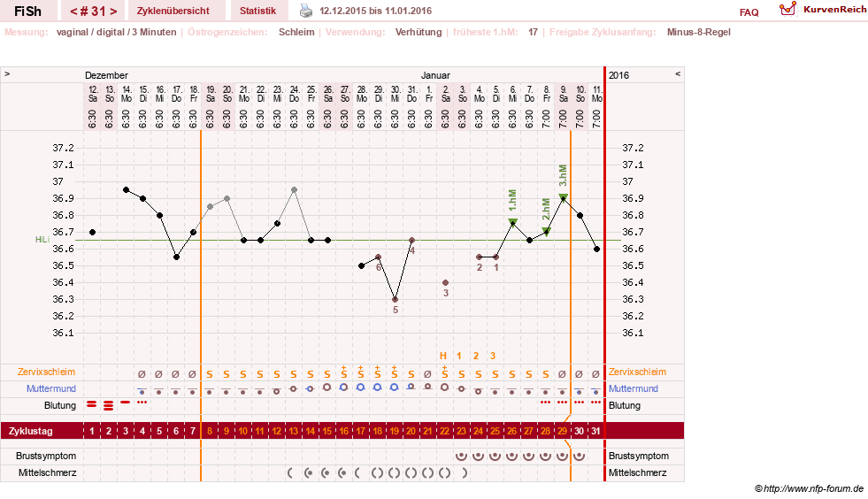Go to previous cycle with the left arrow before #31

(x=73, y=12)
